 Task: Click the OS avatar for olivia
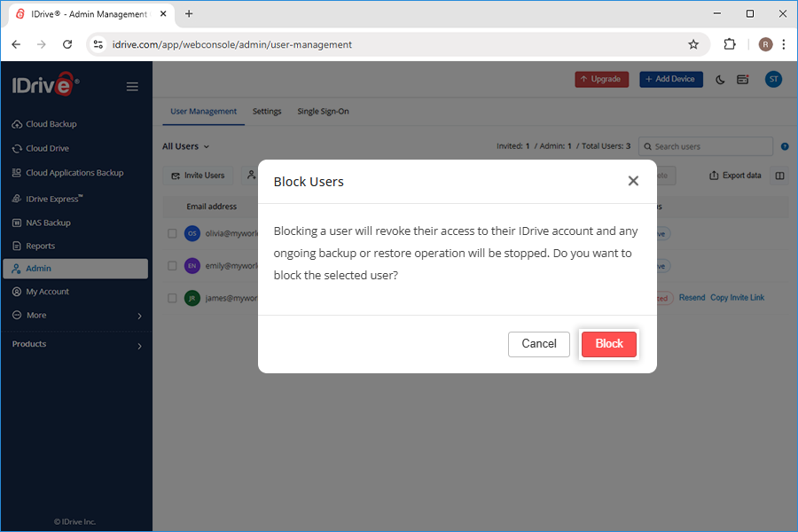coord(192,234)
